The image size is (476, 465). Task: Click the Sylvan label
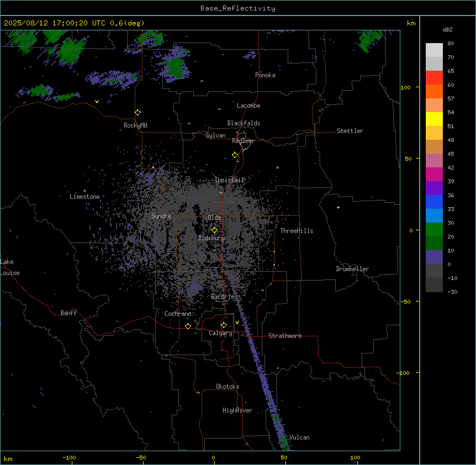[215, 135]
